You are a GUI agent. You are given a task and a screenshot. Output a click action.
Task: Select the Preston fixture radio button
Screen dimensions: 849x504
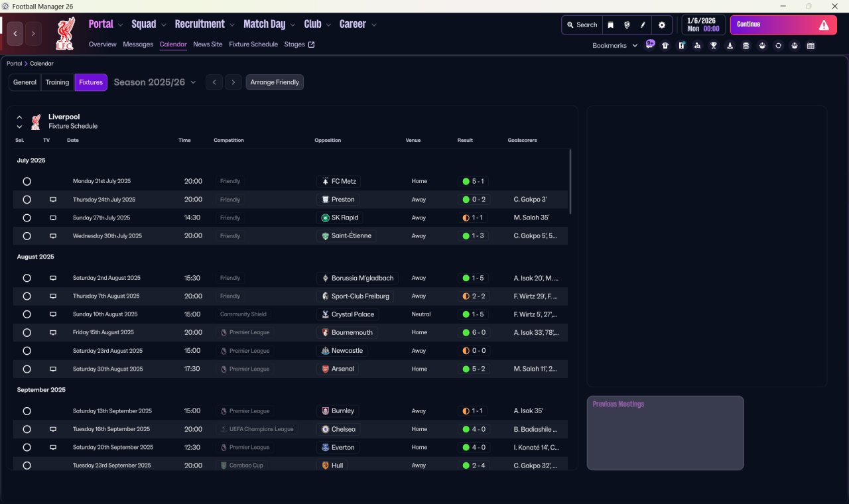(27, 200)
